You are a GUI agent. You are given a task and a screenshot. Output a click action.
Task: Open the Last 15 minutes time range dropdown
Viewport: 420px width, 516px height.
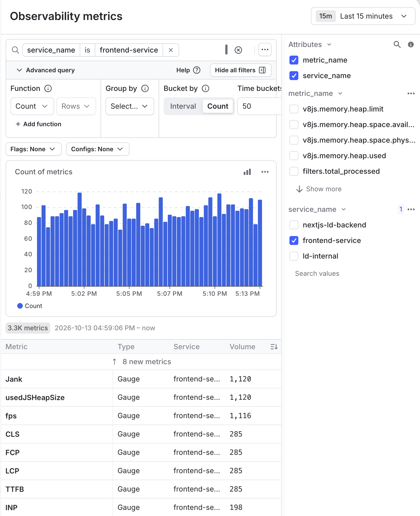click(363, 16)
